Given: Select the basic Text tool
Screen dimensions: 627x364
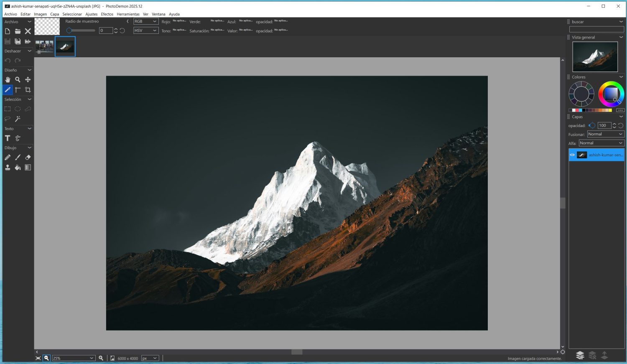Looking at the screenshot, I should (8, 138).
